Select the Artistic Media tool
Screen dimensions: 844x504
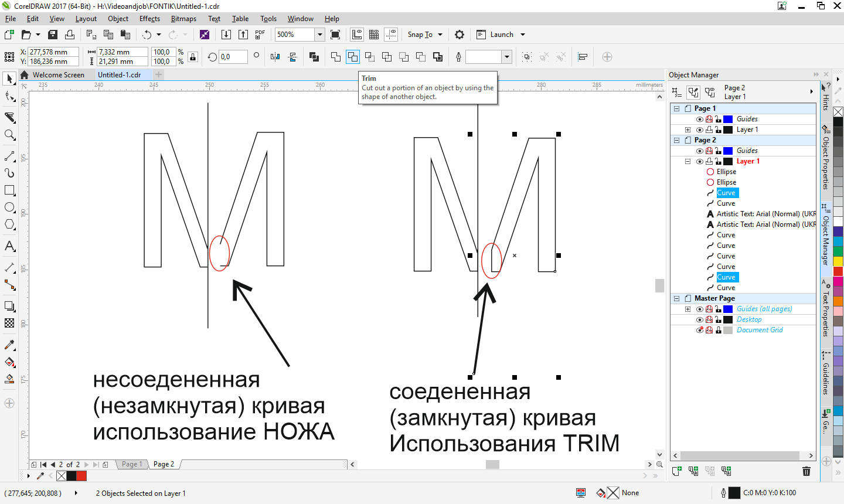9,173
